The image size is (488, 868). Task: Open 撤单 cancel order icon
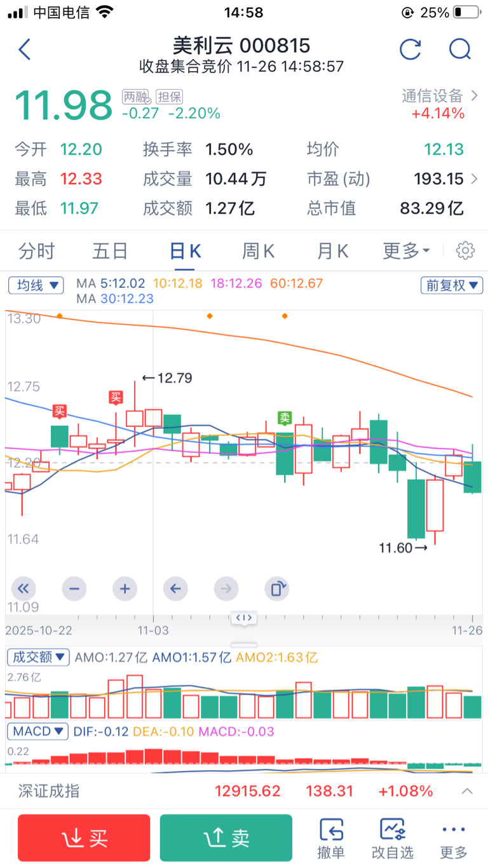[331, 838]
